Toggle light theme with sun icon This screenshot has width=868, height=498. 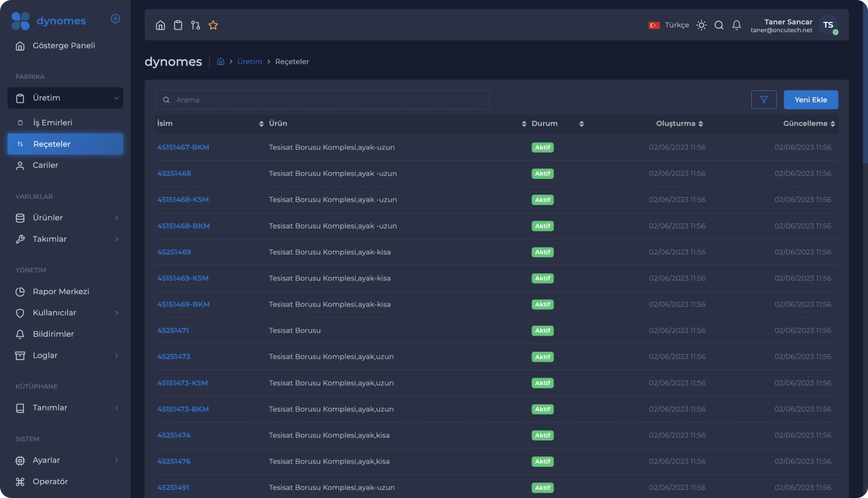[701, 25]
